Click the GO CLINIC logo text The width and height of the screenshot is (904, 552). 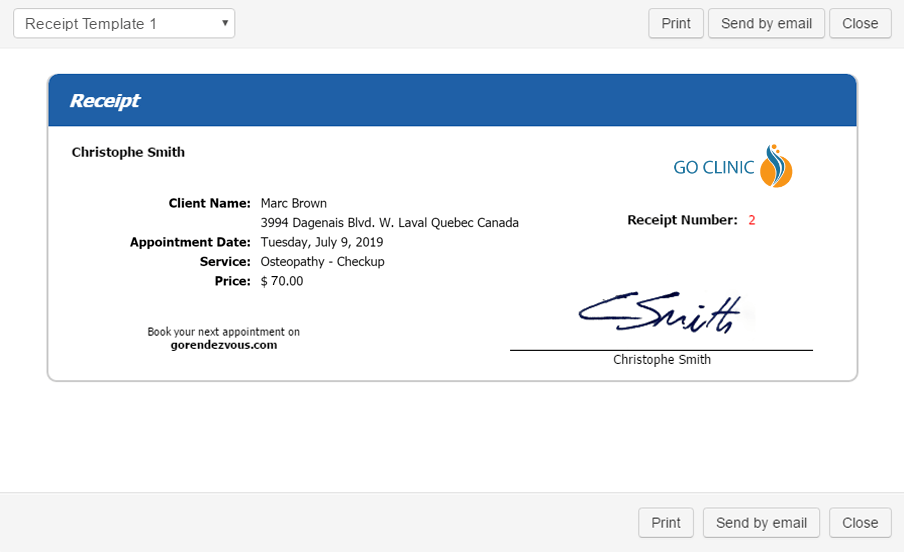coord(714,167)
